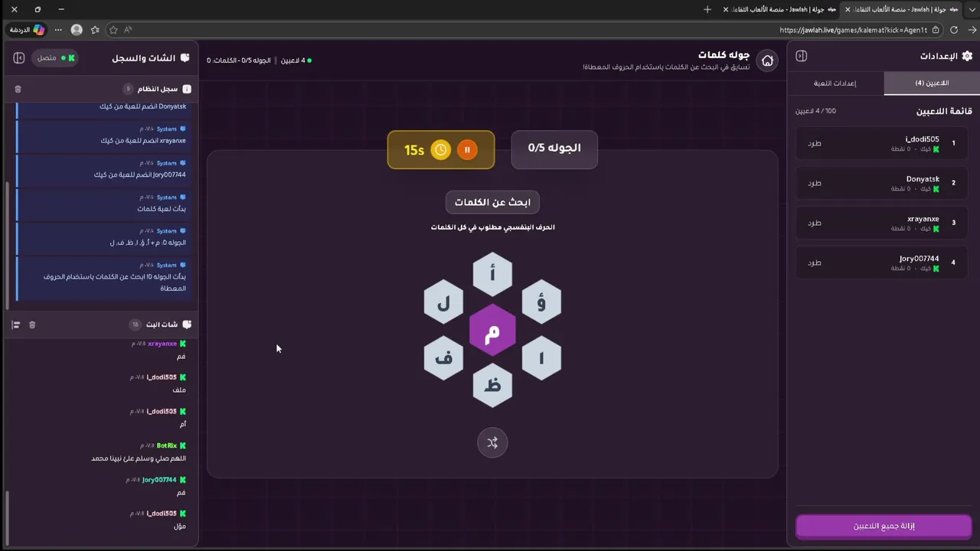Viewport: 980px width, 551px height.
Task: Select the letter ل hexagon tile
Action: point(443,302)
